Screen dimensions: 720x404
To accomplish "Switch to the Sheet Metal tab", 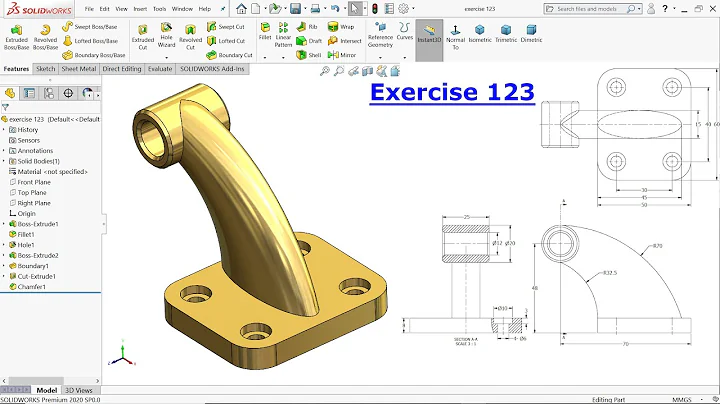I will (79, 69).
